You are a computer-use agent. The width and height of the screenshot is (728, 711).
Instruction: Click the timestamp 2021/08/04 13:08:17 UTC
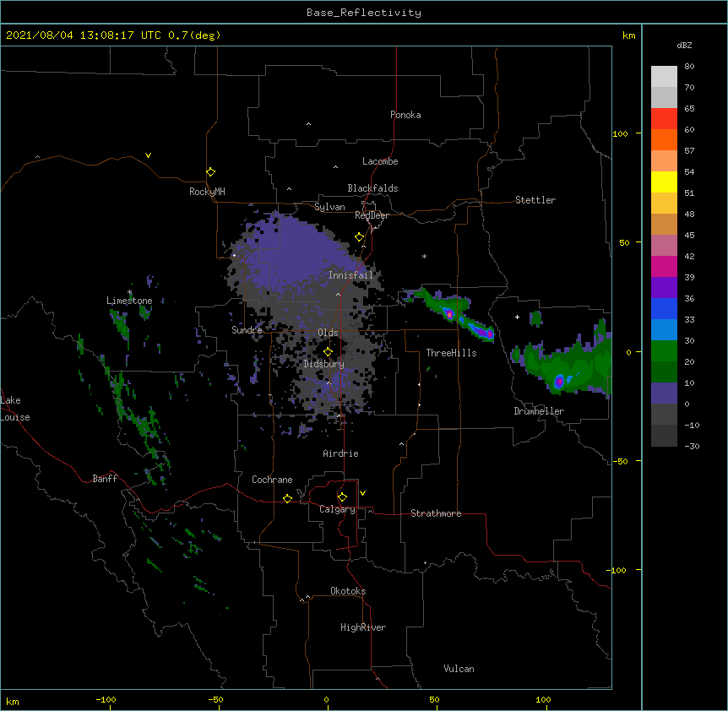84,35
